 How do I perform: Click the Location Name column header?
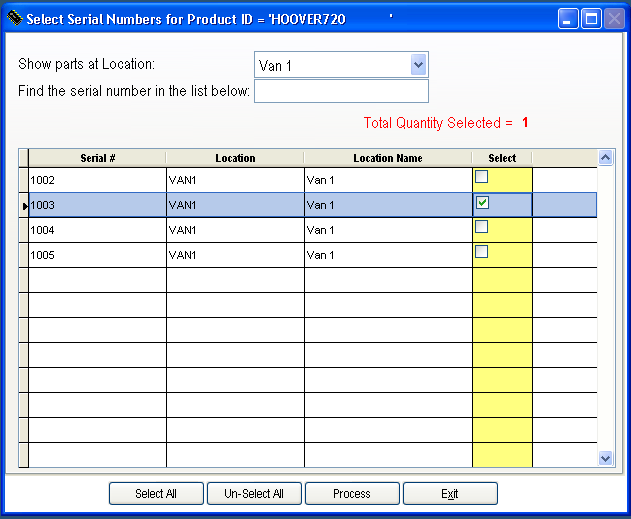coord(388,158)
